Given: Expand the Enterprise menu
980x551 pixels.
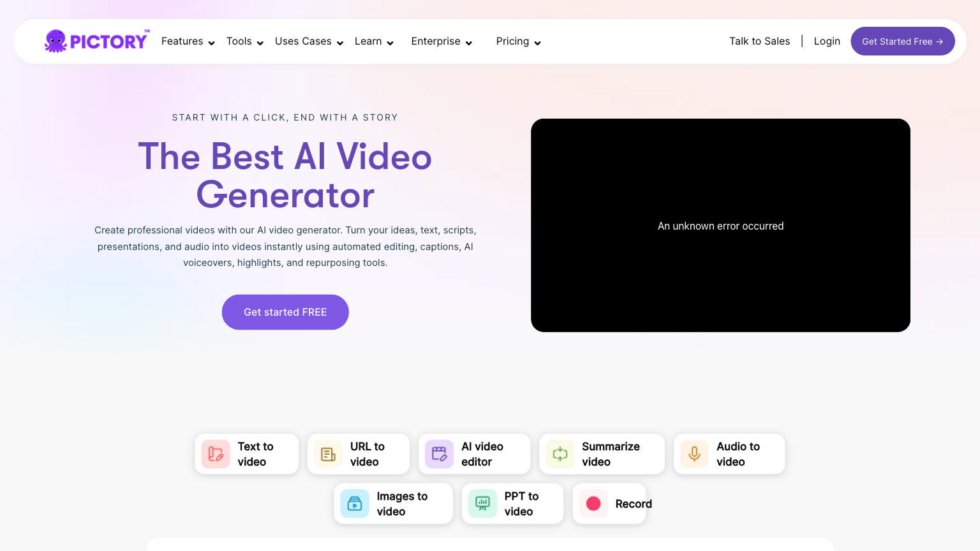Looking at the screenshot, I should pyautogui.click(x=442, y=41).
